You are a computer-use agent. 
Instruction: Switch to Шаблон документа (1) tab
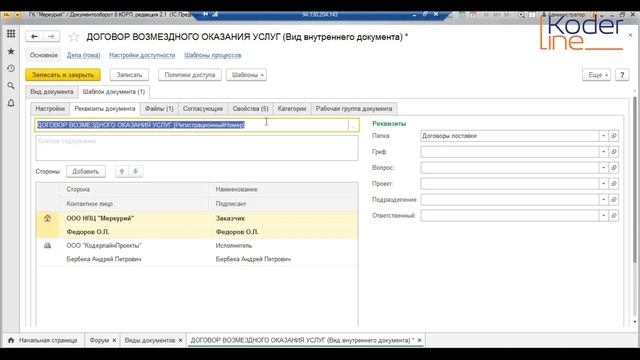114,92
